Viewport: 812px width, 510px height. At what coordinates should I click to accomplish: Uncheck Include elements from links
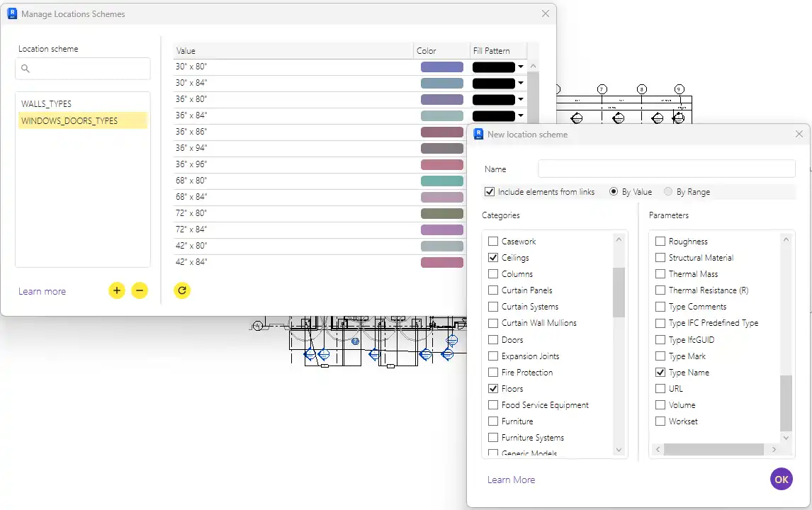click(x=490, y=192)
